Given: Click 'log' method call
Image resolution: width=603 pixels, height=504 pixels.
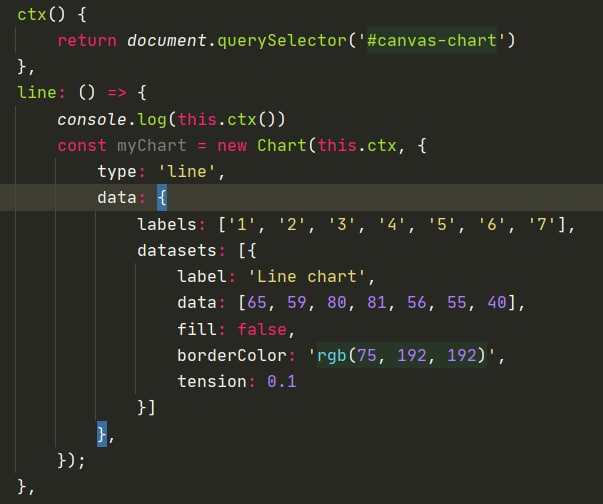Looking at the screenshot, I should tap(152, 120).
